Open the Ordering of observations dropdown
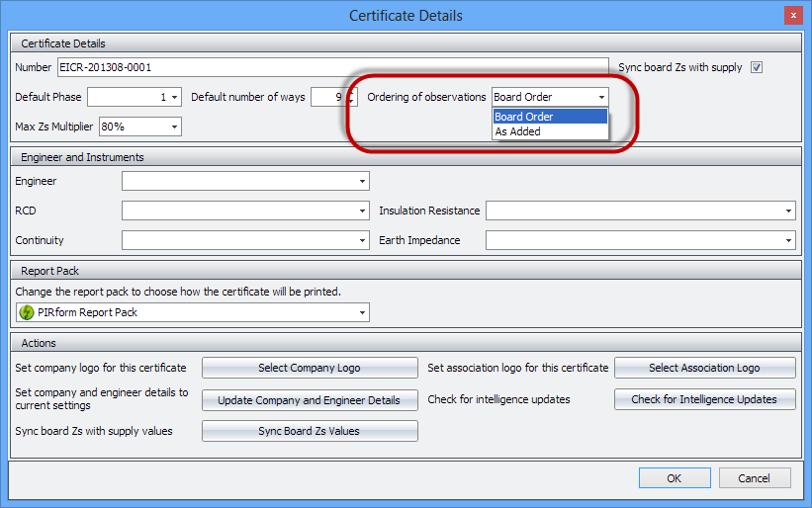Screen dimensions: 812x508 coord(600,97)
